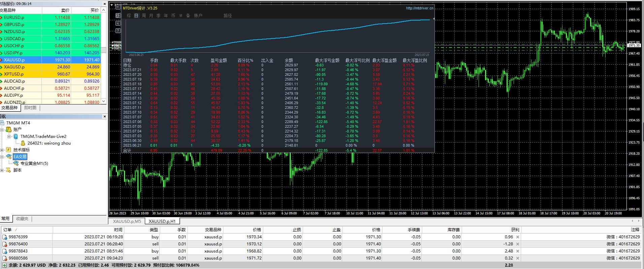Close order 99880586 with its X
This screenshot has width=644, height=269.
(518, 258)
